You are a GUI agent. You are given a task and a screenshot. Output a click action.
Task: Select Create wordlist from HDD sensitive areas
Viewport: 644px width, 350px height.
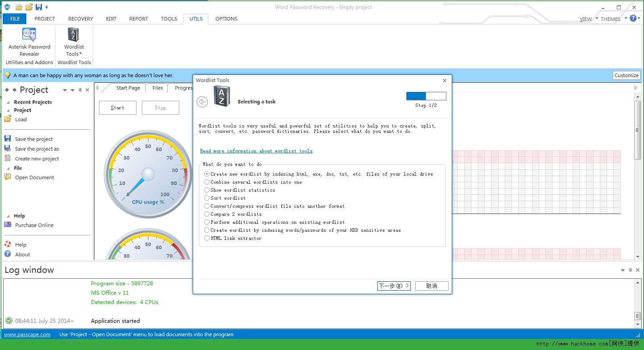[302, 230]
